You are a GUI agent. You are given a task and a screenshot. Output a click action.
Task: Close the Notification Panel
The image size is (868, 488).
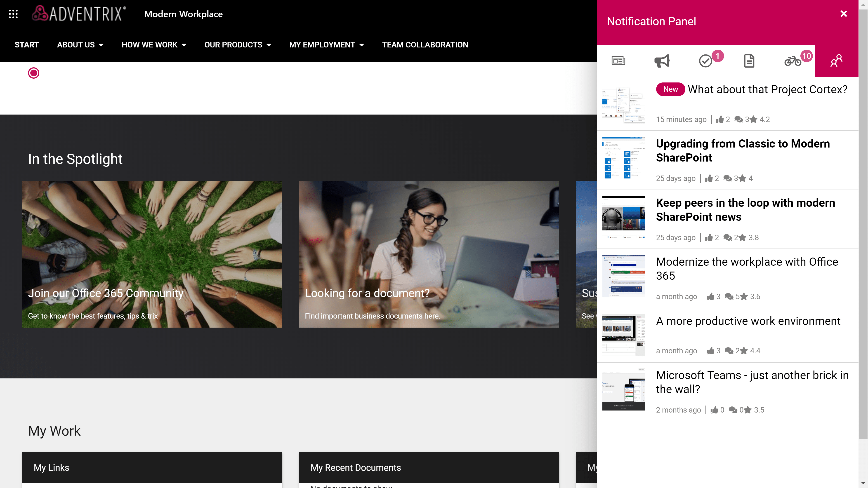(x=844, y=14)
